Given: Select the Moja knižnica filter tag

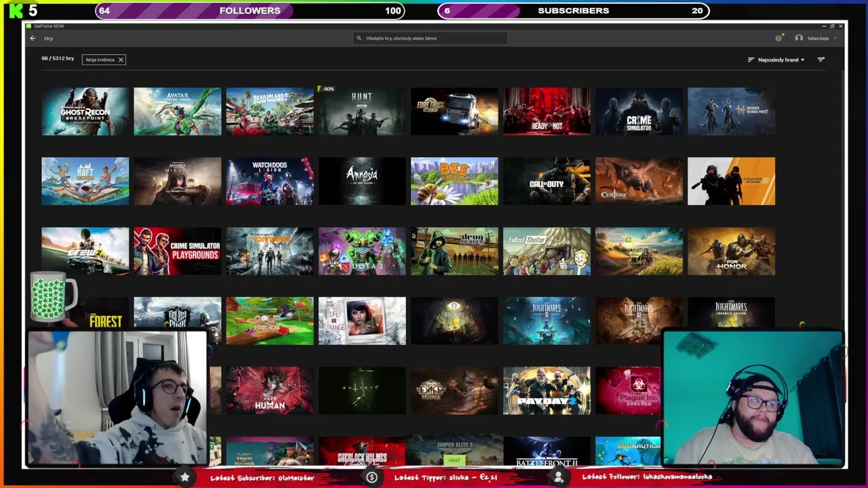Looking at the screenshot, I should [x=104, y=60].
